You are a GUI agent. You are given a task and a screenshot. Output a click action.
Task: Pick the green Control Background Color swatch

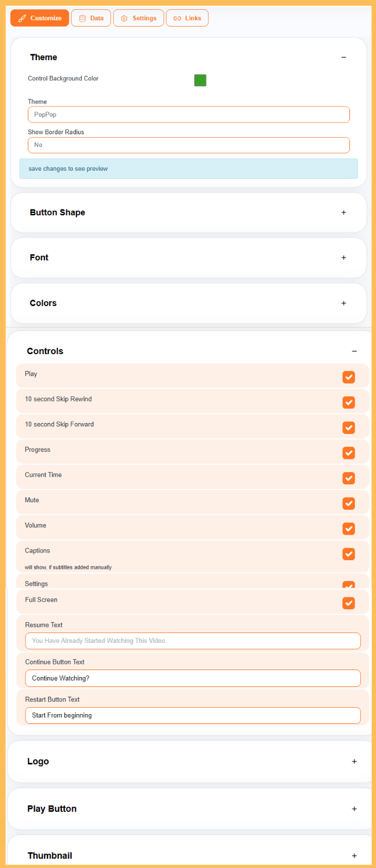(200, 80)
